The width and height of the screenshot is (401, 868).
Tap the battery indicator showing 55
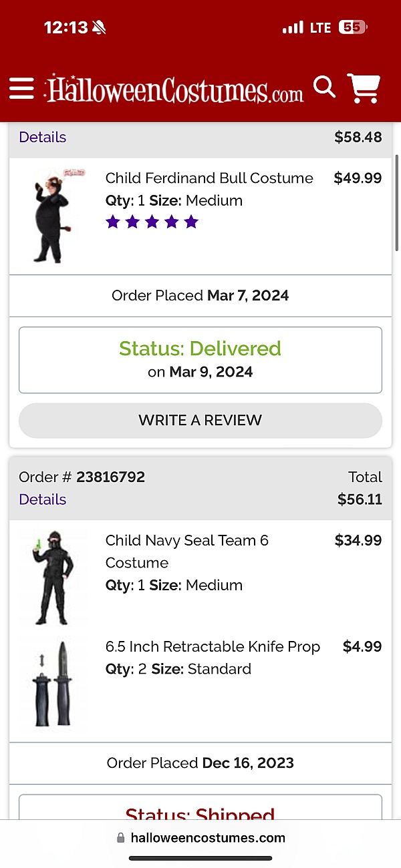352,27
